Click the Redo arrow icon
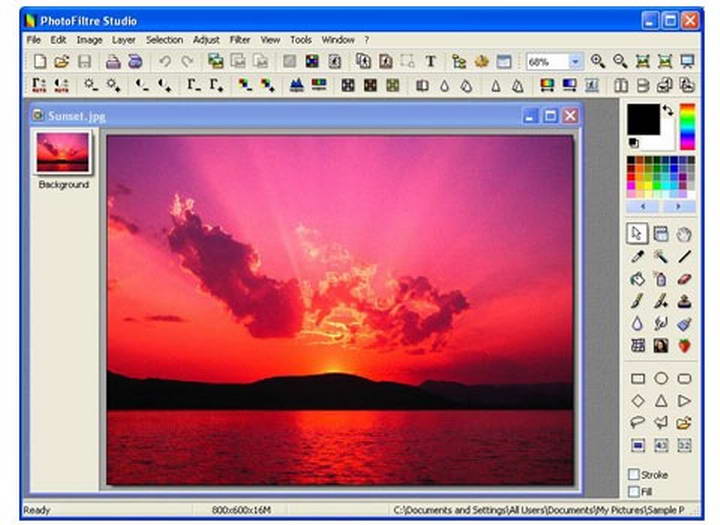720x525 pixels. pos(187,62)
